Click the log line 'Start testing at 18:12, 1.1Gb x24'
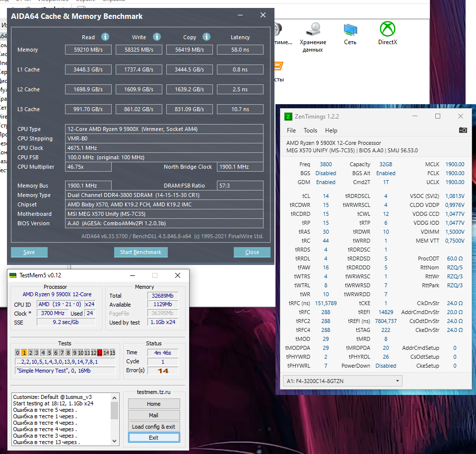Screen dimensions: 476x454 click(x=53, y=403)
